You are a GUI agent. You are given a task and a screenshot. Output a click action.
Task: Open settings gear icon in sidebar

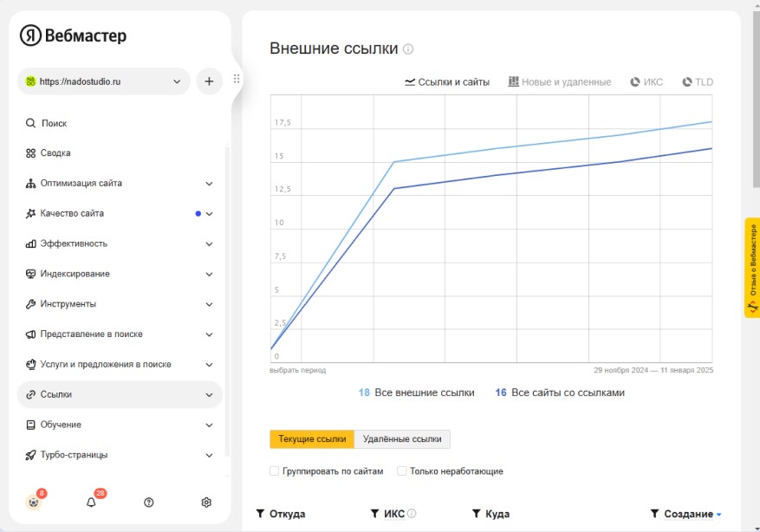(206, 502)
